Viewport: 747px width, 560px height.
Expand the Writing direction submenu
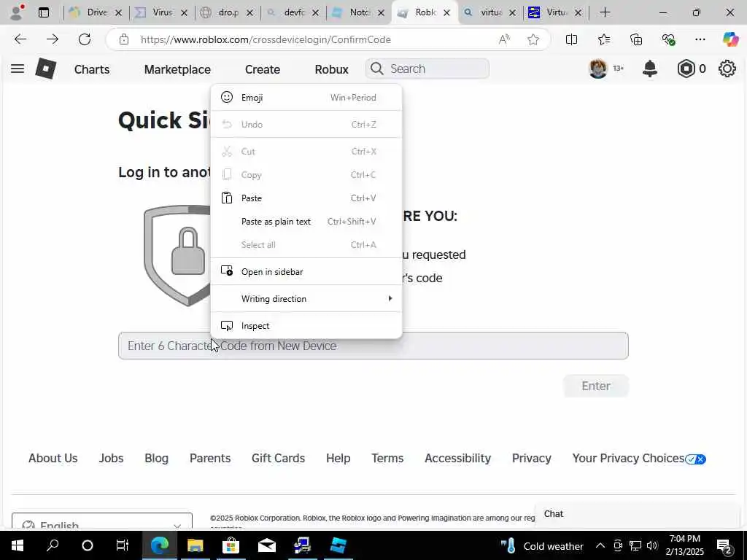306,298
